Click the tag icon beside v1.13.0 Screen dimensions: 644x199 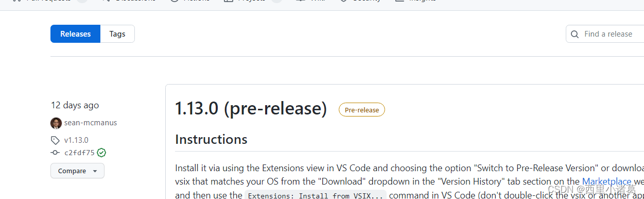pos(55,140)
